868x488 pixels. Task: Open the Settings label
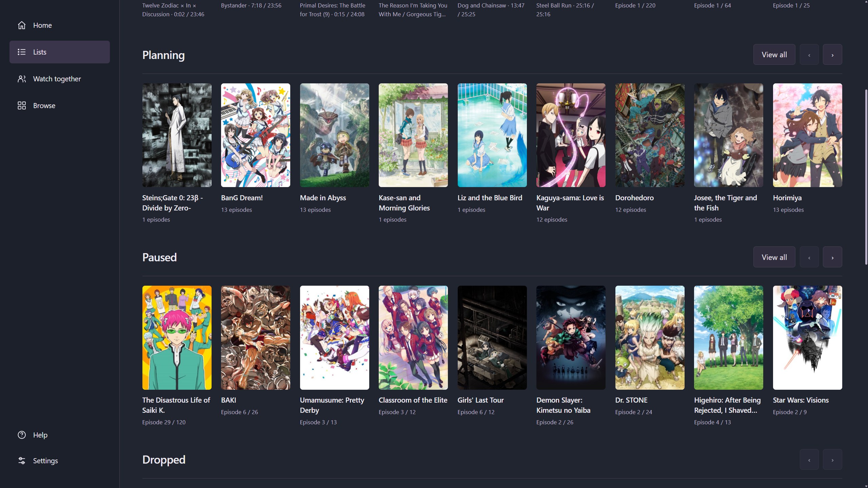point(45,461)
